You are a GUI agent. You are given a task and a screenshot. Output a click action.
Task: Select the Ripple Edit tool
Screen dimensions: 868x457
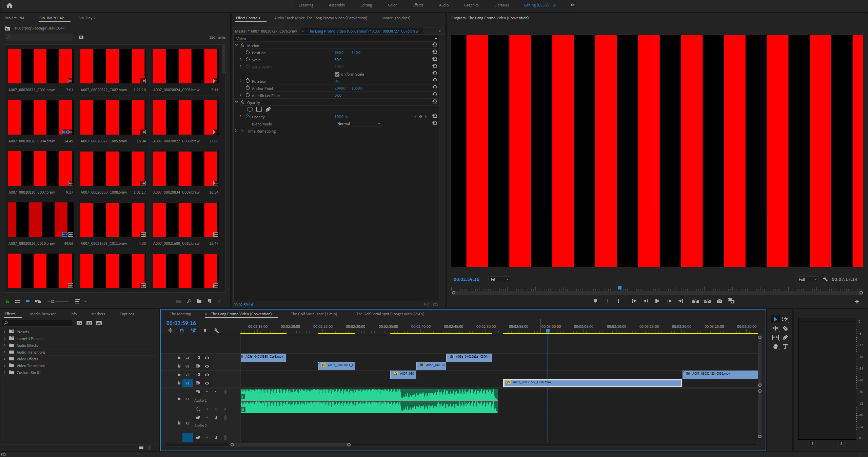[775, 328]
